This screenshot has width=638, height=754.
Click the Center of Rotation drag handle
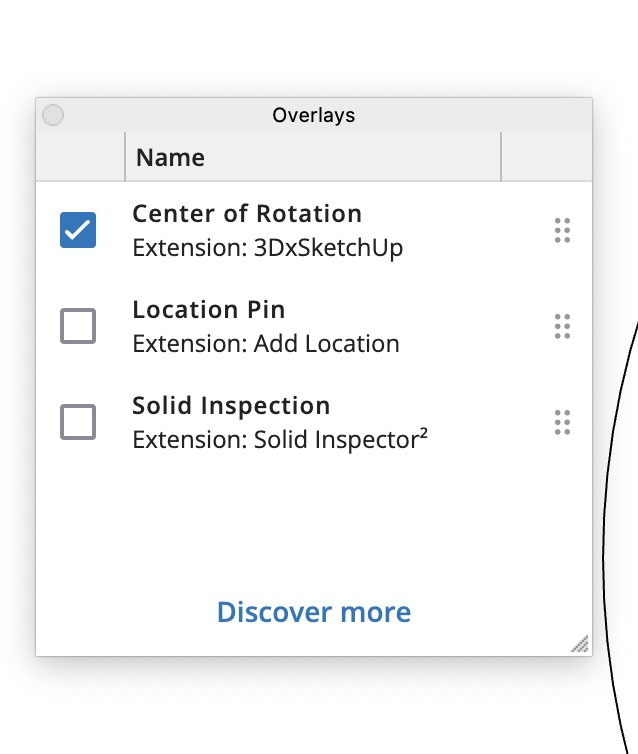tap(562, 230)
